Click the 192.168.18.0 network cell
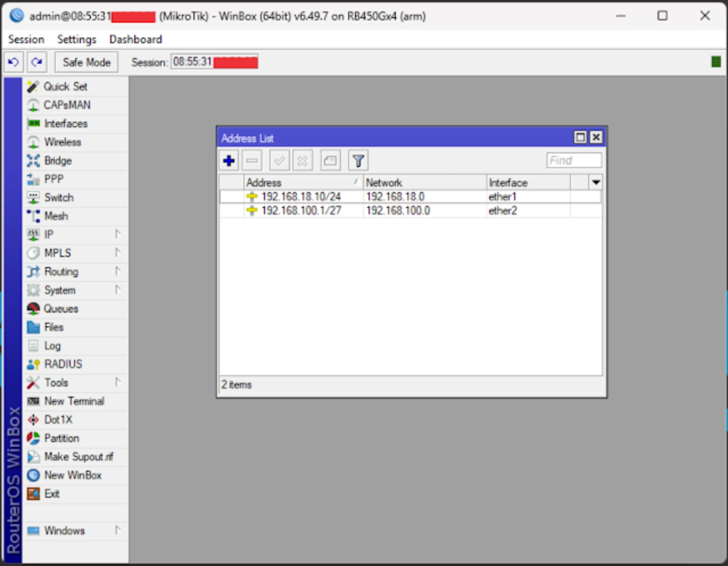 395,197
